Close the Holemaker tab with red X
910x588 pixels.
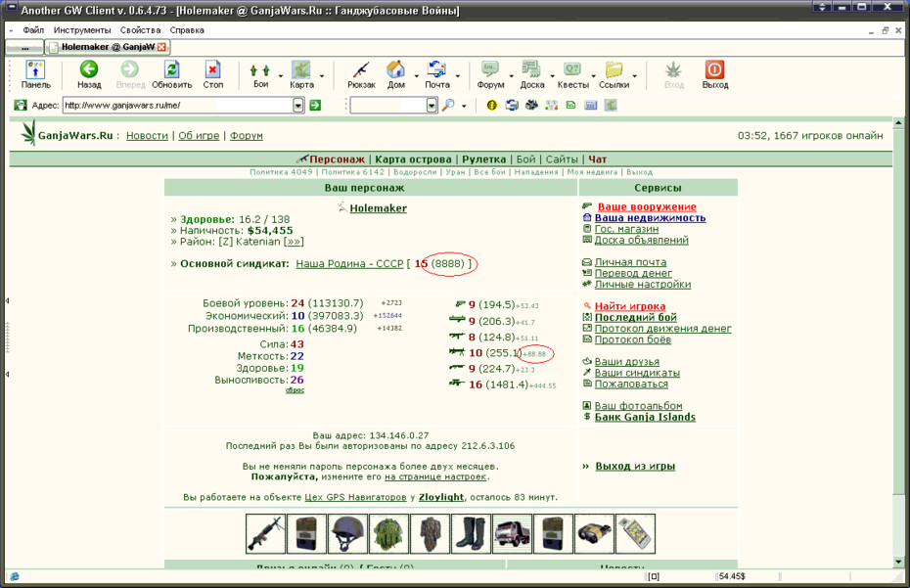click(161, 47)
